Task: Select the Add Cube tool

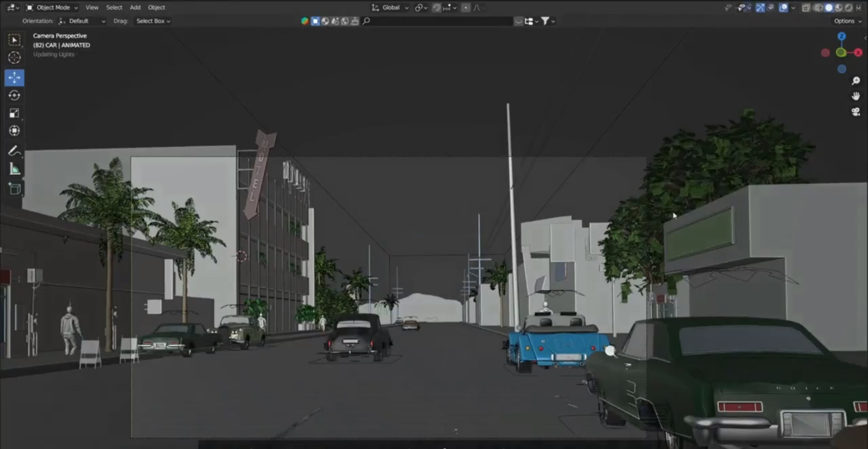Action: pos(14,189)
